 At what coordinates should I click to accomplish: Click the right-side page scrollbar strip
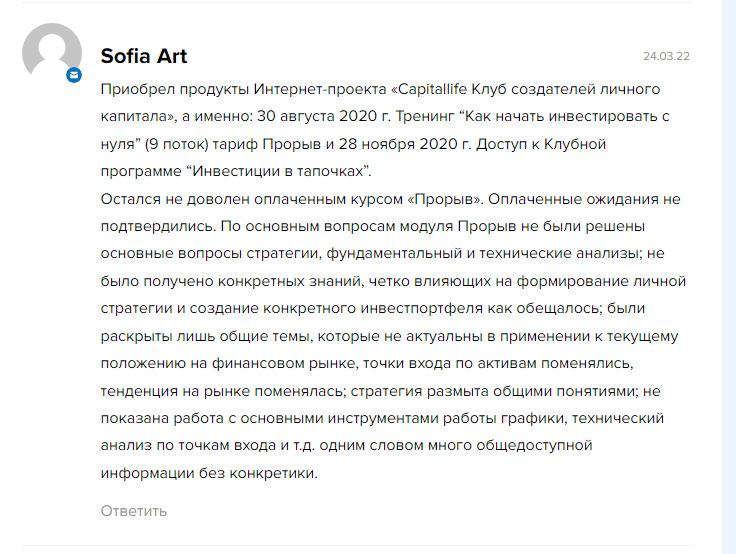tap(729, 277)
